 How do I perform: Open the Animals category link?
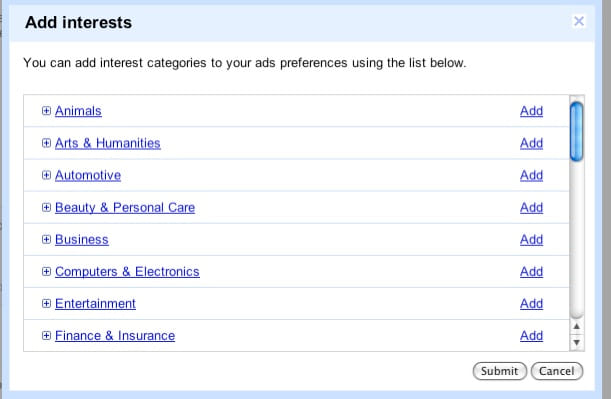click(78, 111)
